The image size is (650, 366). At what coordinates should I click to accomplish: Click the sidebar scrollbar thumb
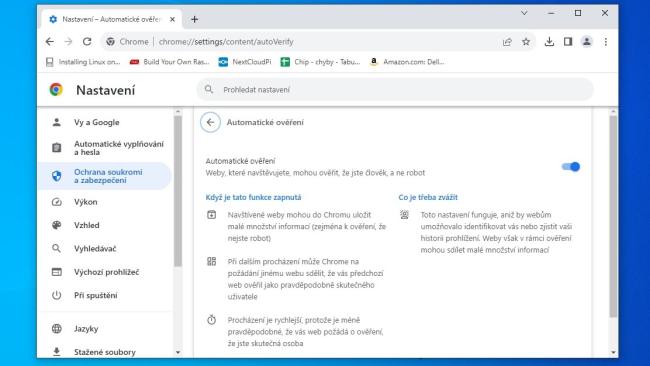pos(178,191)
